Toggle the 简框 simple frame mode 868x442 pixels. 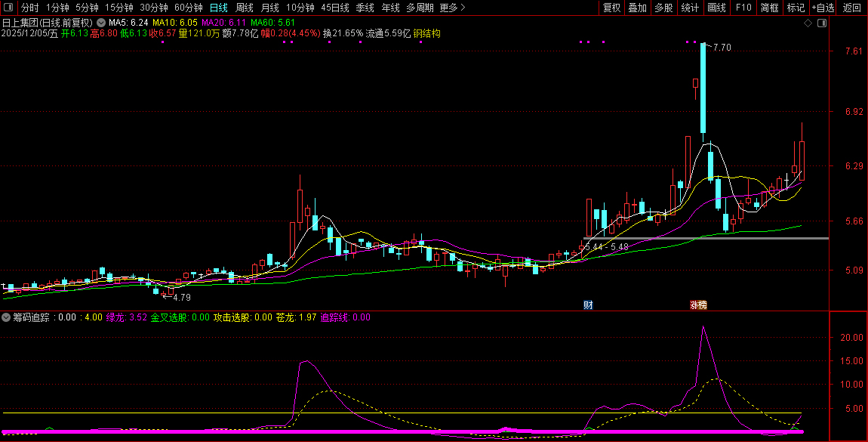coord(770,8)
